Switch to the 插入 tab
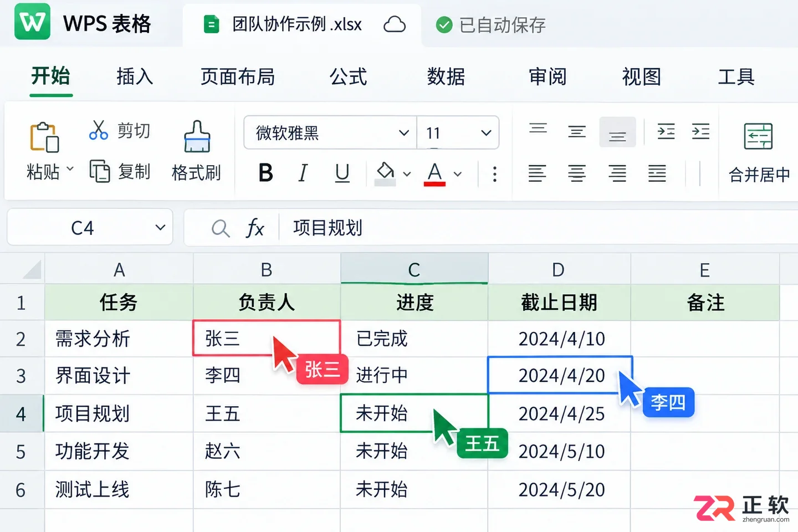798x532 pixels. (135, 76)
